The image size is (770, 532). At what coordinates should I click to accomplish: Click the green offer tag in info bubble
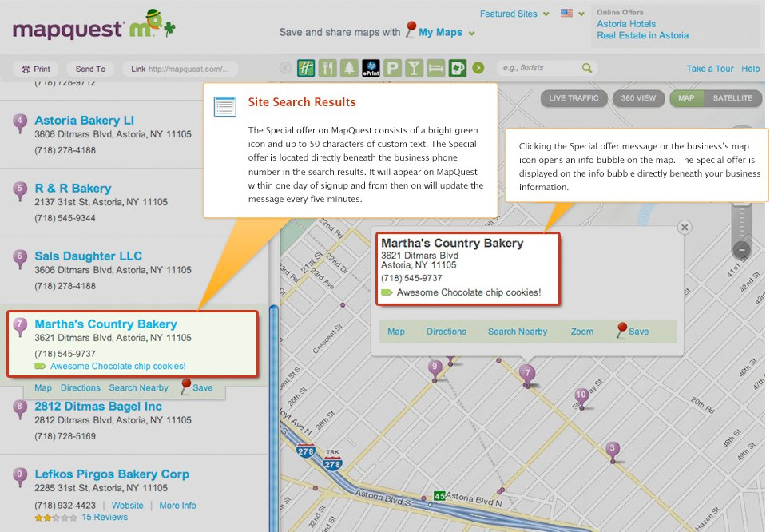(x=387, y=292)
